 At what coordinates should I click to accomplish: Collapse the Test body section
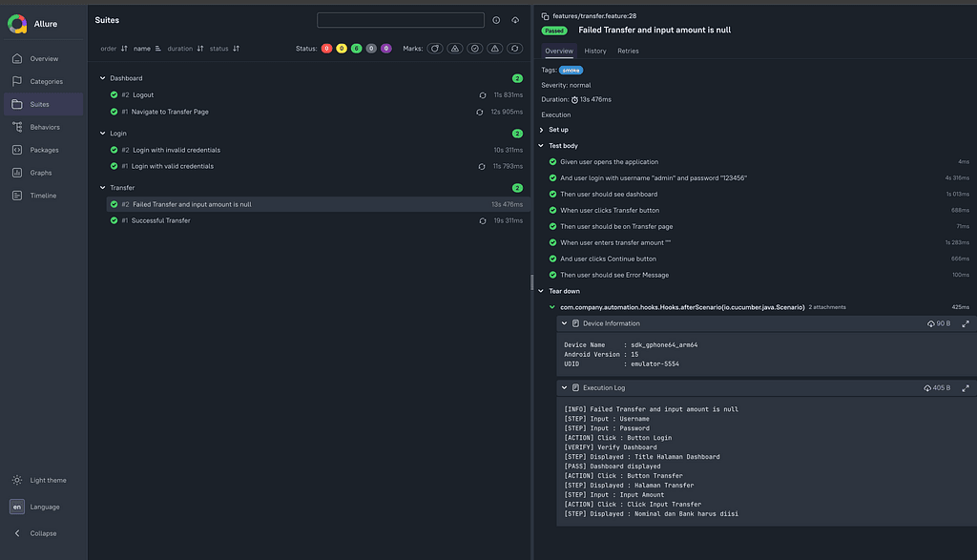pyautogui.click(x=542, y=146)
